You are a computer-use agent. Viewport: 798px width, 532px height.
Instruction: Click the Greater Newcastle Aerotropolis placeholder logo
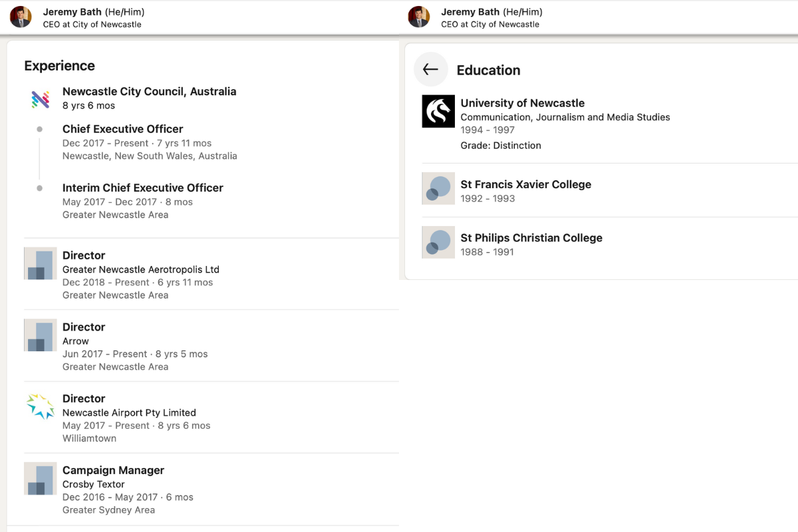[x=40, y=263]
